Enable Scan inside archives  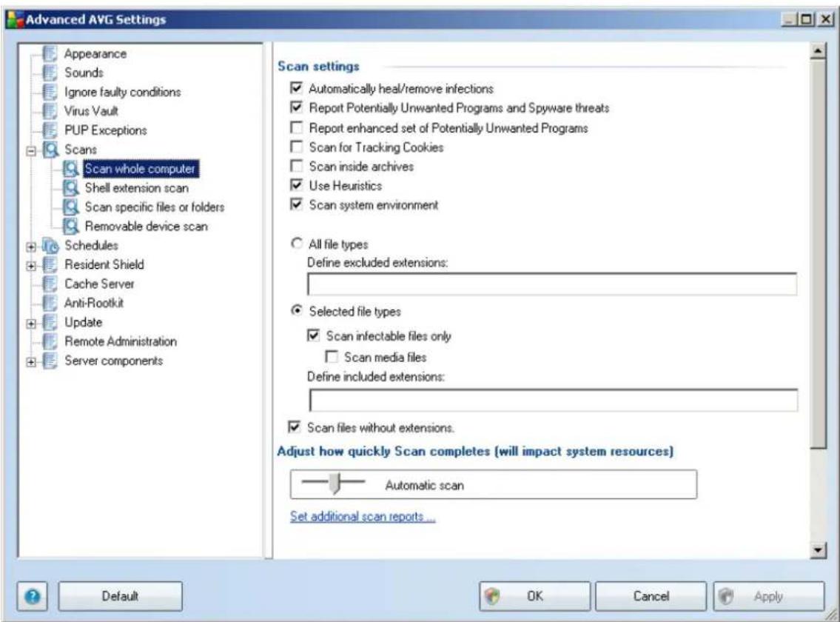[x=296, y=166]
